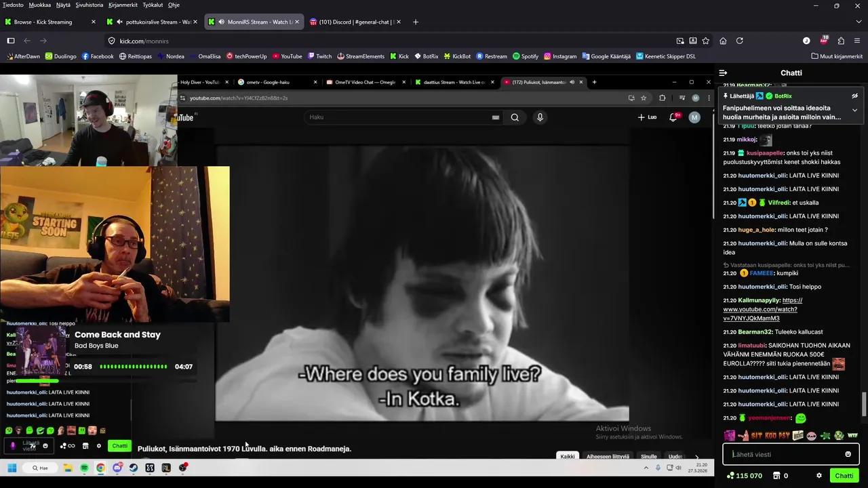The height and width of the screenshot is (488, 868).
Task: Expand the pinned message chevron
Action: [854, 110]
